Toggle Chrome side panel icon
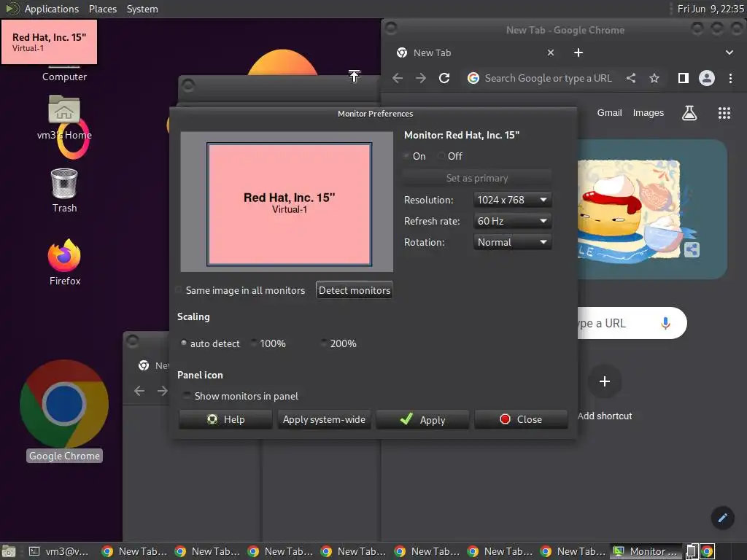 click(x=683, y=78)
